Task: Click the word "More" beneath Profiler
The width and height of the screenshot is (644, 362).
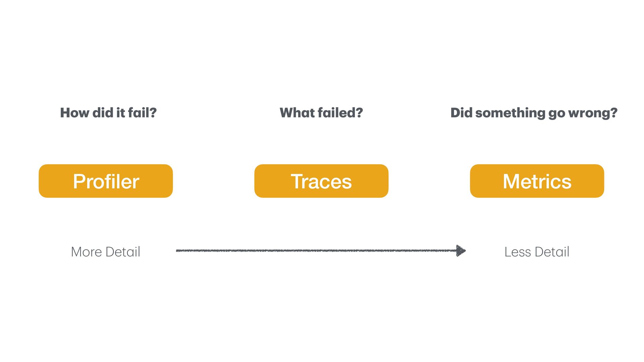Action: 86,252
